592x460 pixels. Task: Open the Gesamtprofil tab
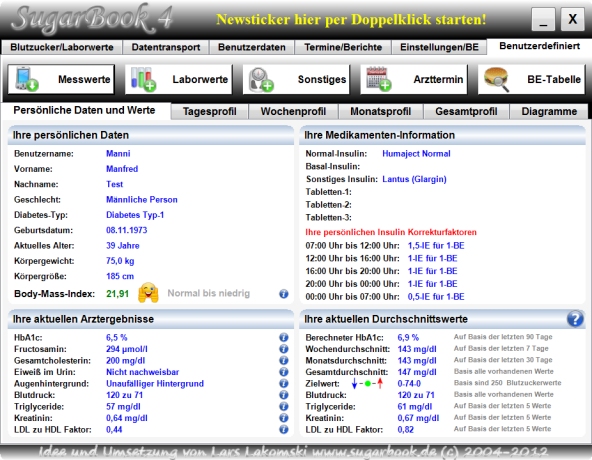[x=466, y=111]
